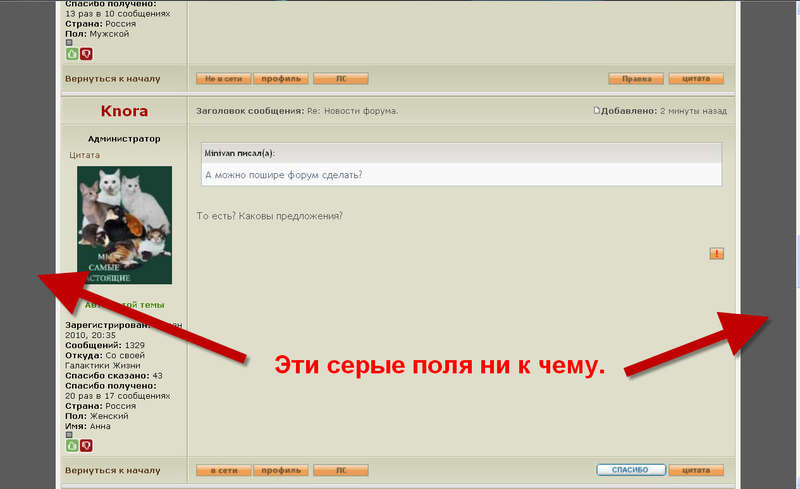Click the 'Сообщений: 1329' line
The width and height of the screenshot is (800, 489).
pyautogui.click(x=105, y=345)
